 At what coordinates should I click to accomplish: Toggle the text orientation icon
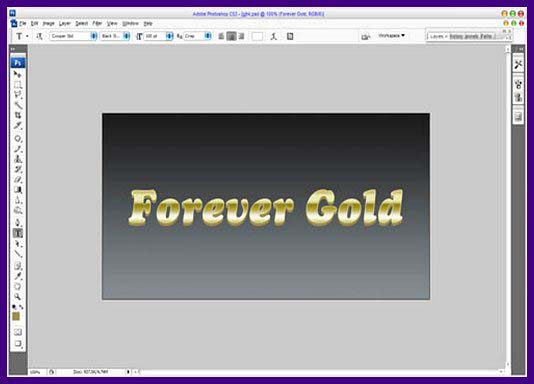tap(39, 36)
